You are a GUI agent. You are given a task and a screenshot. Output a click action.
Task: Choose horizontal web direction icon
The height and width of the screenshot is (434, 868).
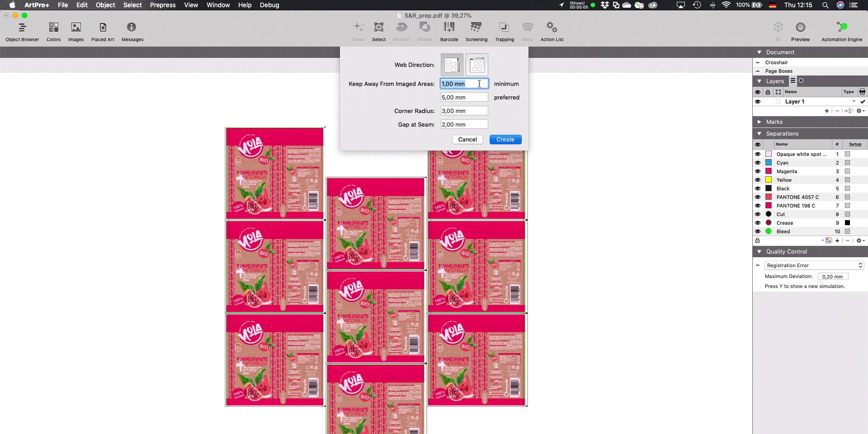click(x=477, y=65)
